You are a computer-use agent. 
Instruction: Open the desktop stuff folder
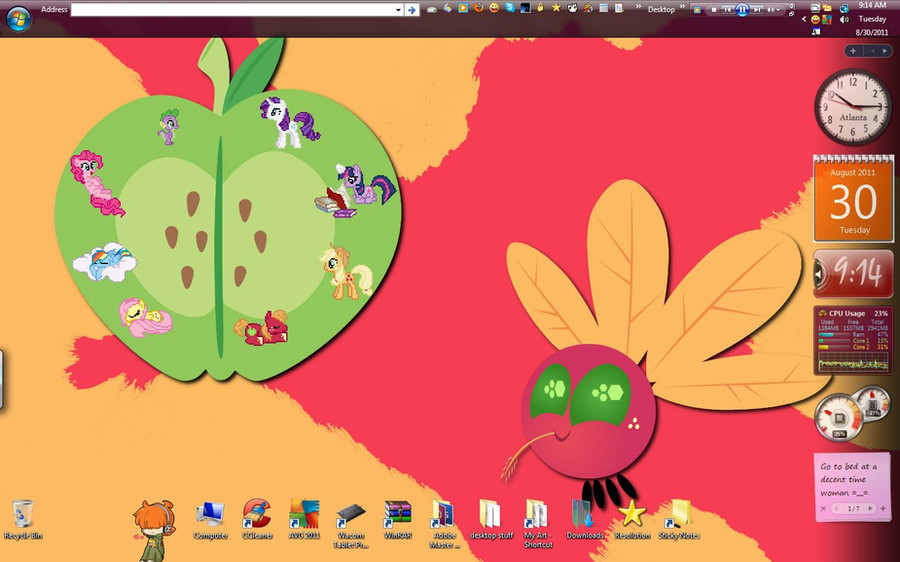pos(491,520)
